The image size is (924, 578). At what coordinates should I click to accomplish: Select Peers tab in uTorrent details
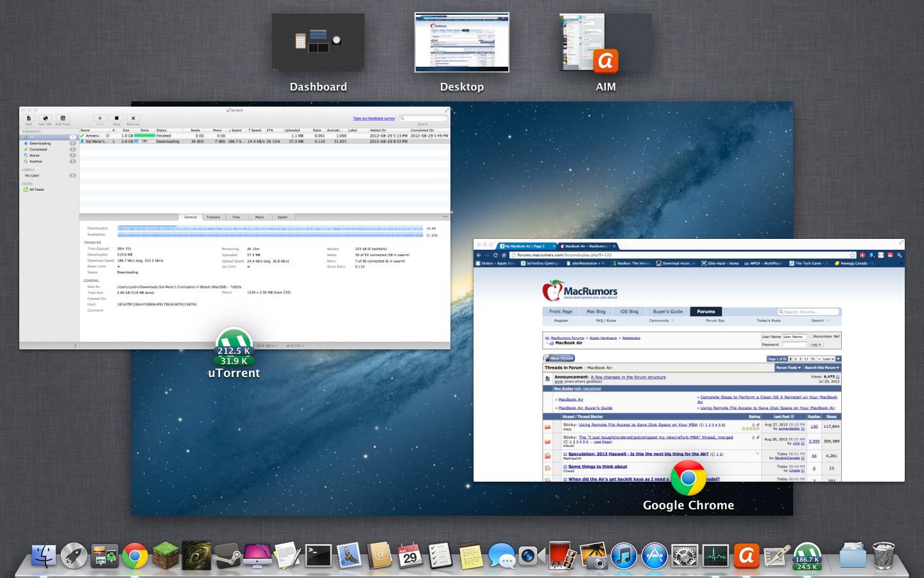pos(259,217)
